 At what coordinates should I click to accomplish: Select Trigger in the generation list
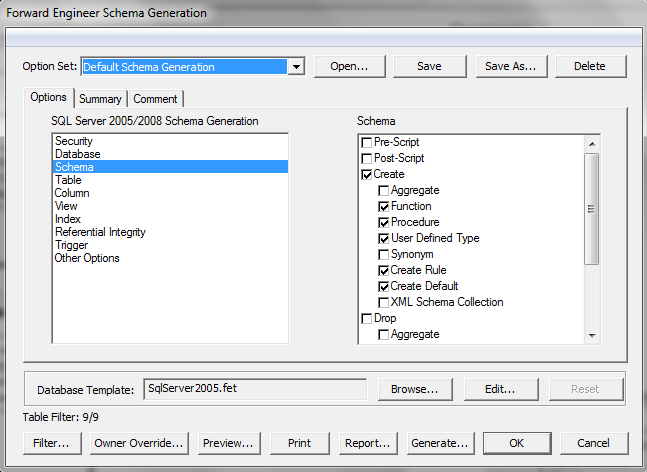170,245
